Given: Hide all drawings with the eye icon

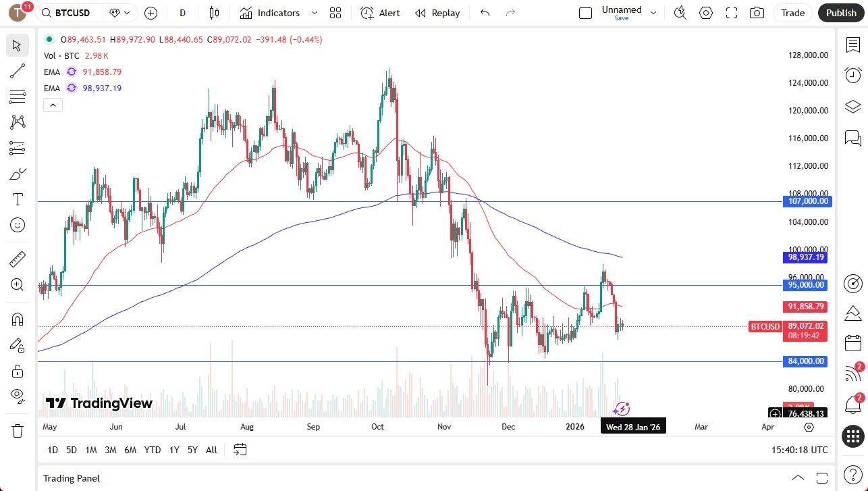Looking at the screenshot, I should (x=18, y=396).
